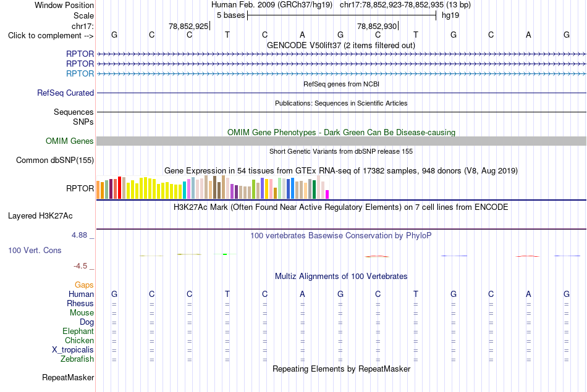The height and width of the screenshot is (392, 587).
Task: Select the Common dbSNP(155) track label
Action: 55,160
